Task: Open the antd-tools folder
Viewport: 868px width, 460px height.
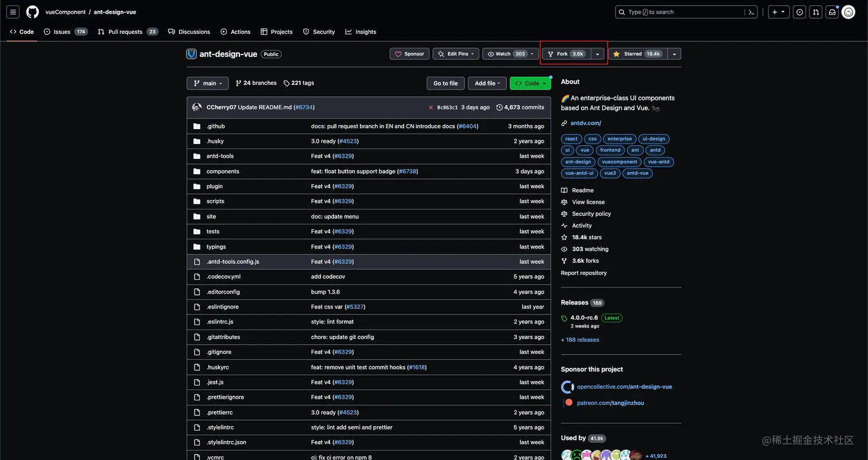Action: click(x=220, y=156)
